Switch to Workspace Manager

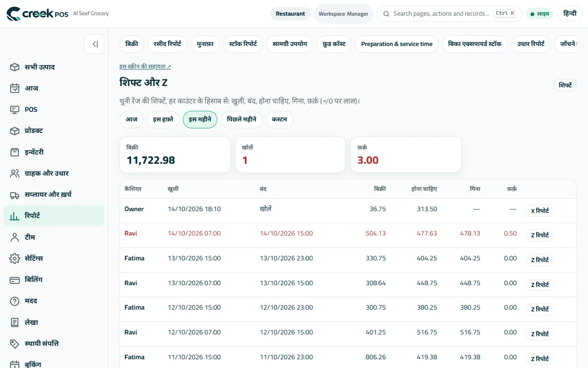(x=344, y=14)
